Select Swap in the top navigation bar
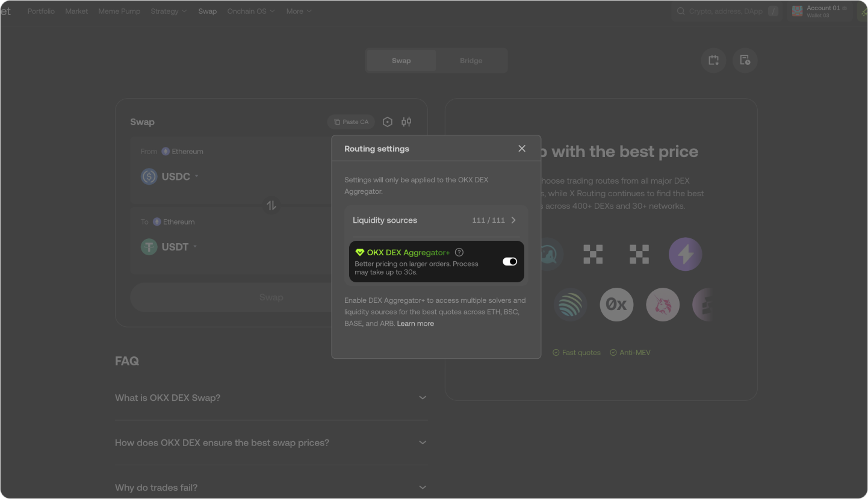868x499 pixels. pos(208,11)
